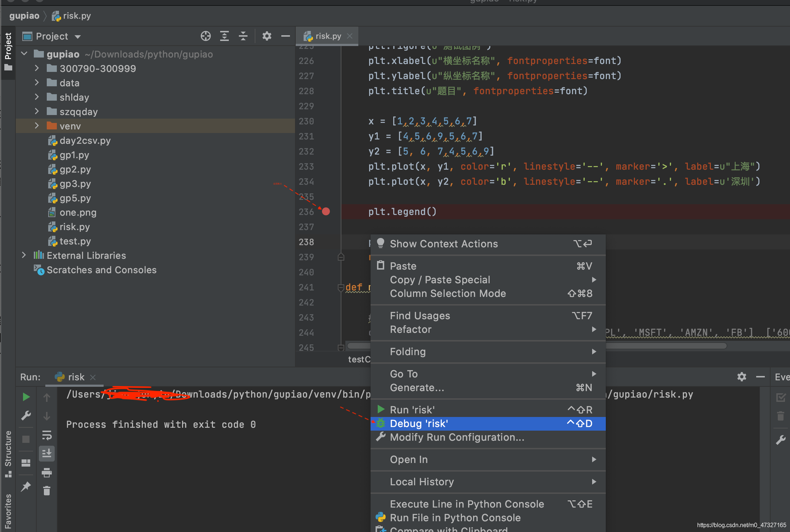Select Modify Run Configuration... item
Screen dimensions: 790x532
coord(488,437)
